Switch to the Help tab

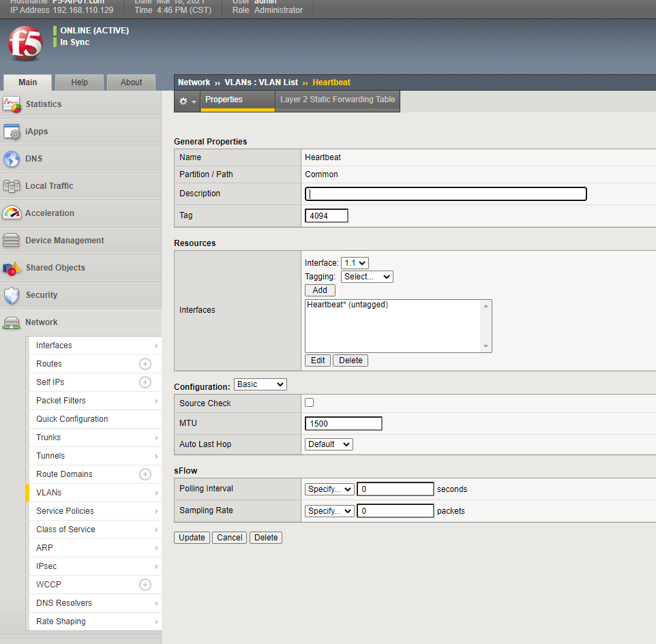pyautogui.click(x=80, y=82)
